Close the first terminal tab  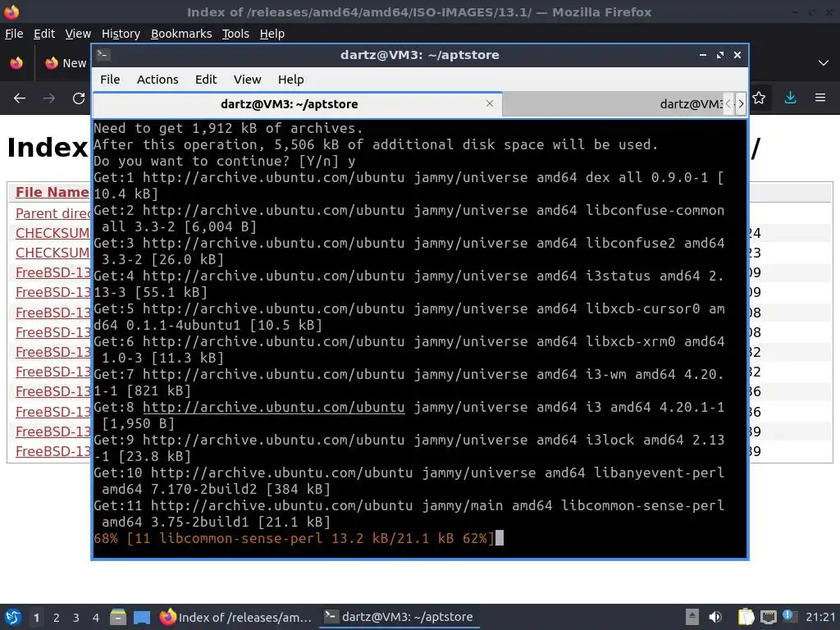click(x=489, y=103)
